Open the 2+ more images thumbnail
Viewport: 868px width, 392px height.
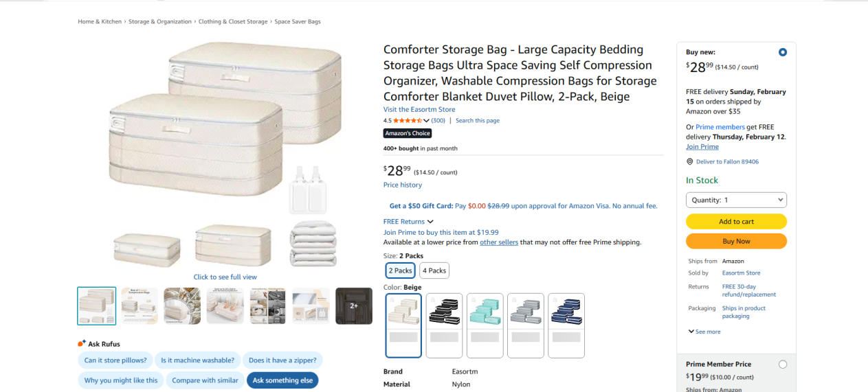[353, 305]
